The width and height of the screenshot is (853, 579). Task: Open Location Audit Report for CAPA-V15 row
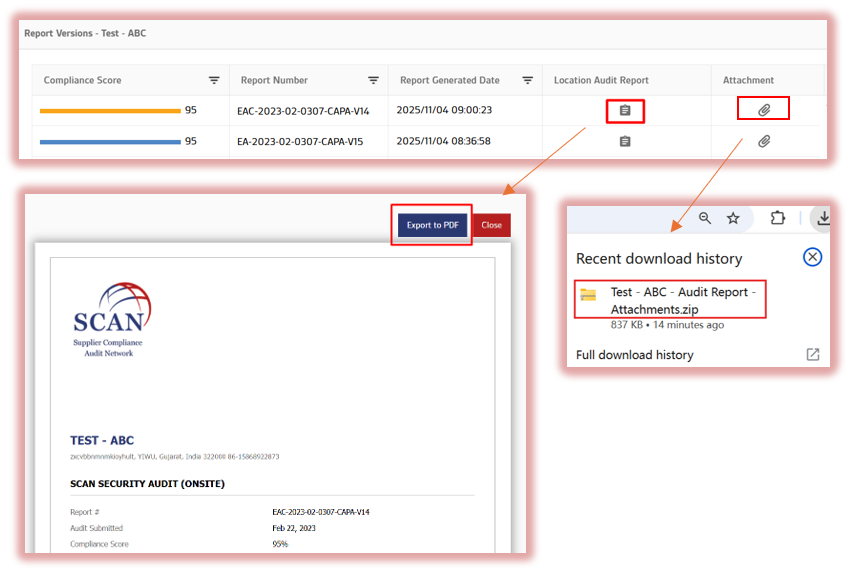click(x=625, y=142)
